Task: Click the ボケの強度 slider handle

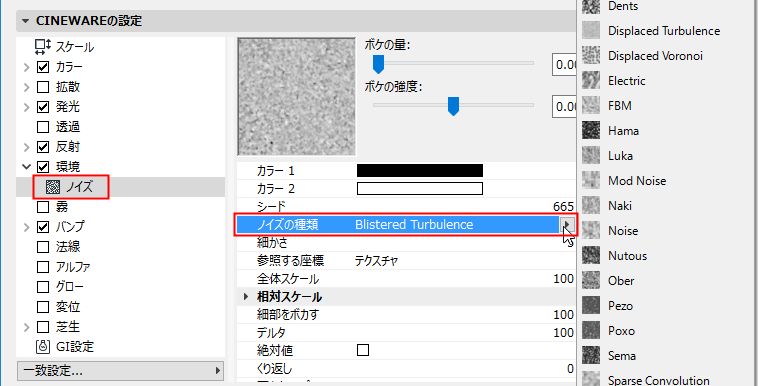Action: [453, 106]
